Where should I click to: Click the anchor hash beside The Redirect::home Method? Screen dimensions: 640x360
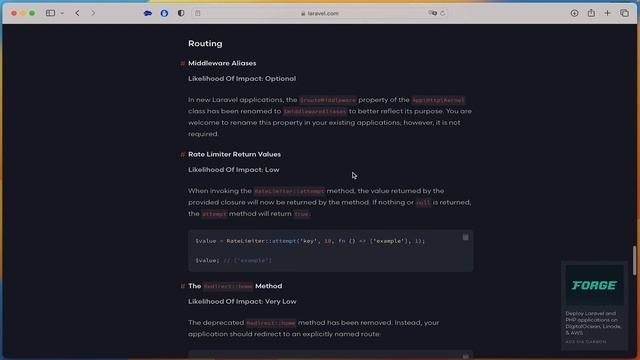click(182, 286)
